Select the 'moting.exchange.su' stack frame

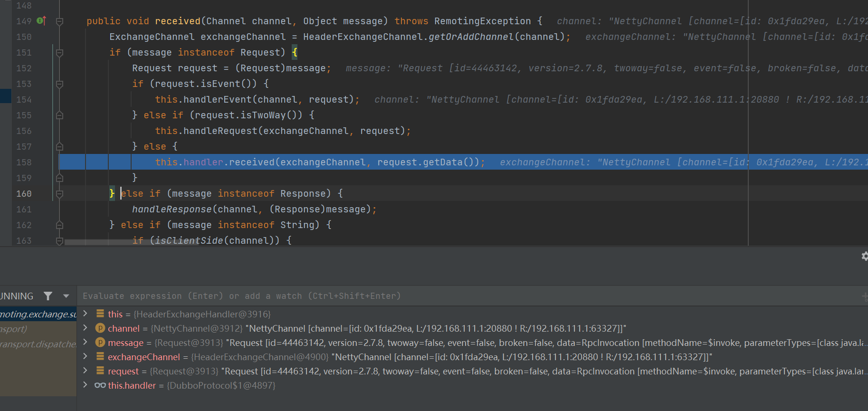click(x=38, y=314)
